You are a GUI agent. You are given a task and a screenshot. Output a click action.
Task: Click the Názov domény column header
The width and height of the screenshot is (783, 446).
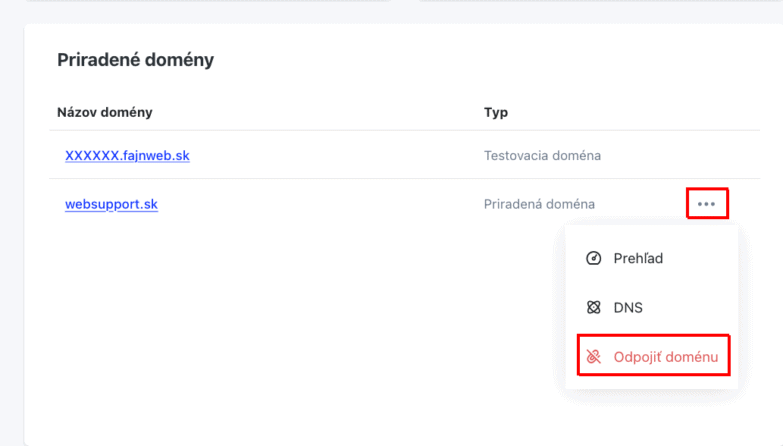pyautogui.click(x=105, y=112)
